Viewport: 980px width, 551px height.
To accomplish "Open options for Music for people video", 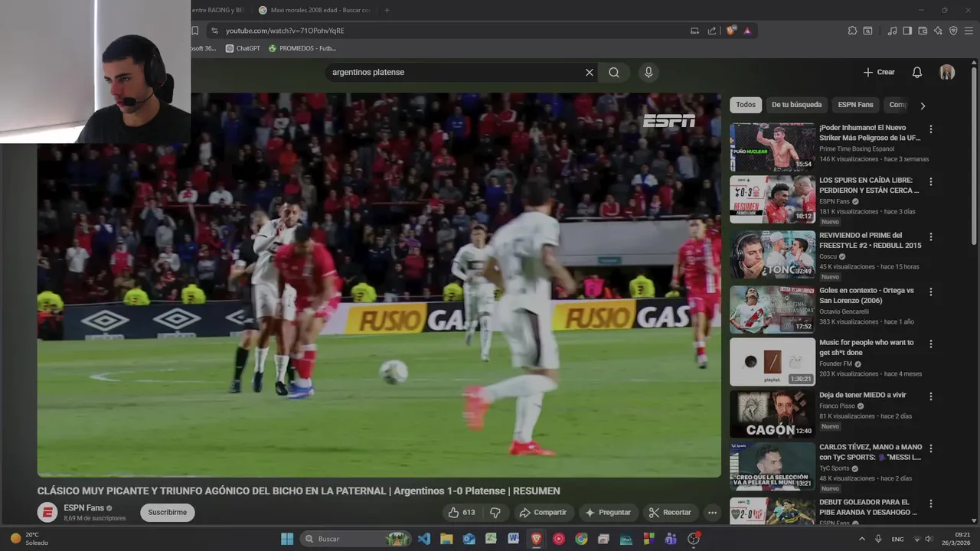I will tap(931, 344).
